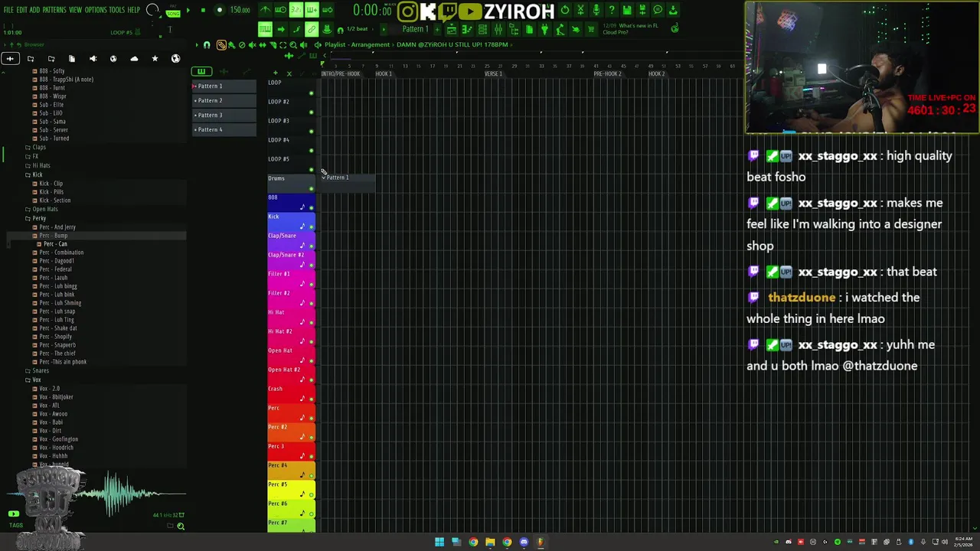Open the plugin picker plug icon

coord(544,29)
